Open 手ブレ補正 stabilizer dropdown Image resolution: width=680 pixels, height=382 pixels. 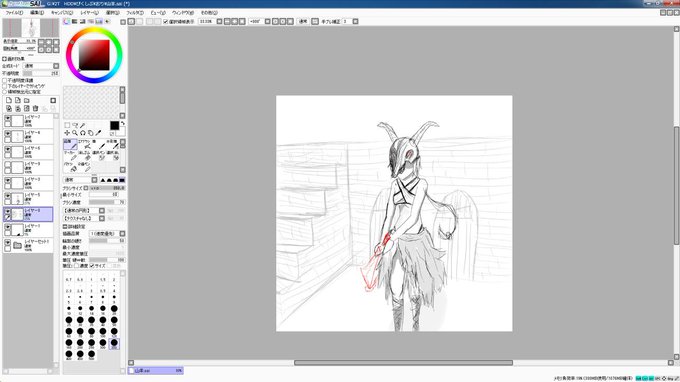pos(355,21)
